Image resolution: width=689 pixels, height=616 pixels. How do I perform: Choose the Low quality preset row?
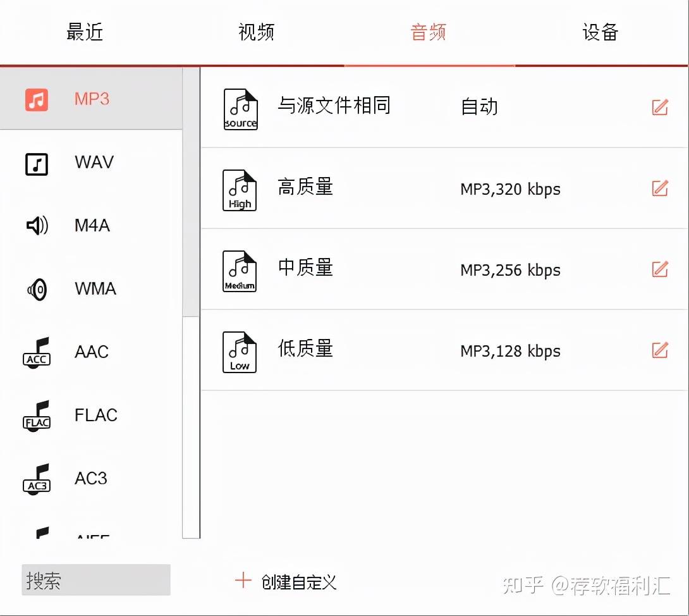click(444, 350)
